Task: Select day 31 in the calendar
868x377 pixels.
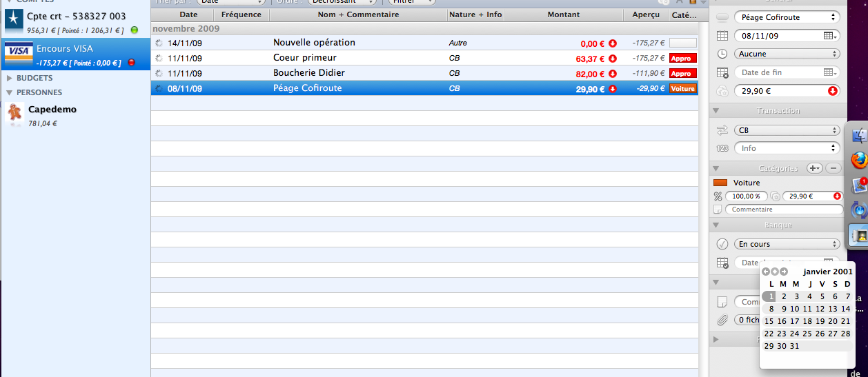Action: click(x=795, y=346)
